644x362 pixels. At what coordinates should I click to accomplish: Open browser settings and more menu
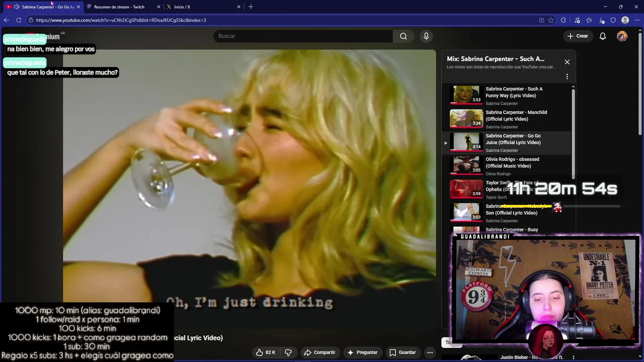(x=637, y=20)
